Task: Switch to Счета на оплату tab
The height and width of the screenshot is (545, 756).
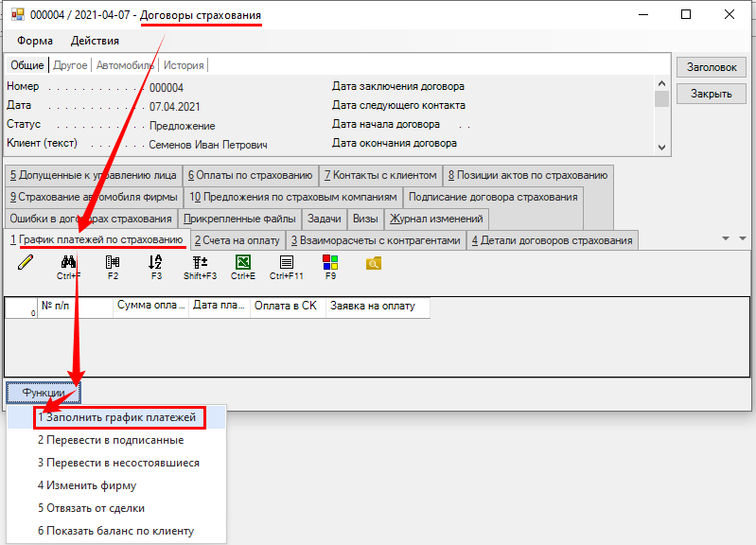Action: pyautogui.click(x=237, y=240)
